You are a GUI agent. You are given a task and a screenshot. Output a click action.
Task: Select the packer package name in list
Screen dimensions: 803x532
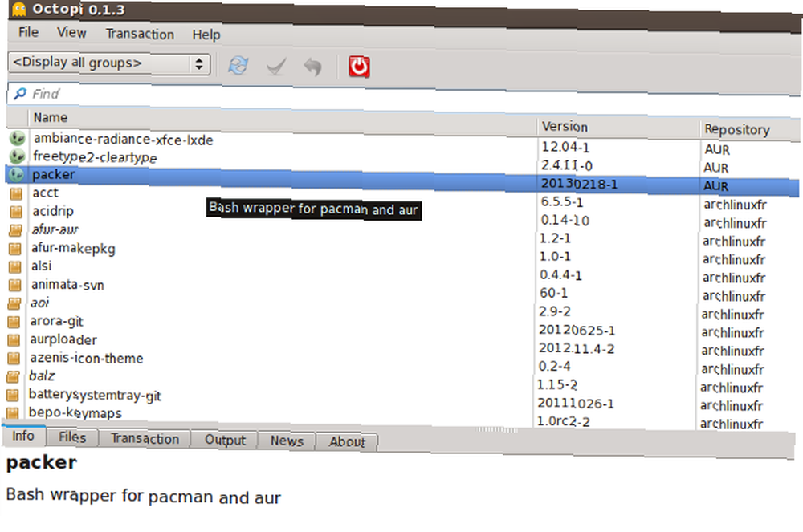pyautogui.click(x=53, y=175)
